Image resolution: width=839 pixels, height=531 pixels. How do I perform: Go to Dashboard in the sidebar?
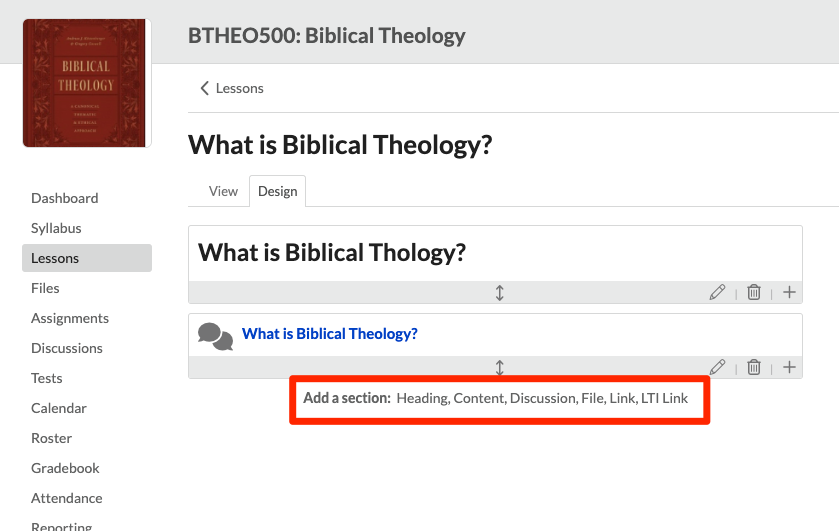(x=65, y=199)
